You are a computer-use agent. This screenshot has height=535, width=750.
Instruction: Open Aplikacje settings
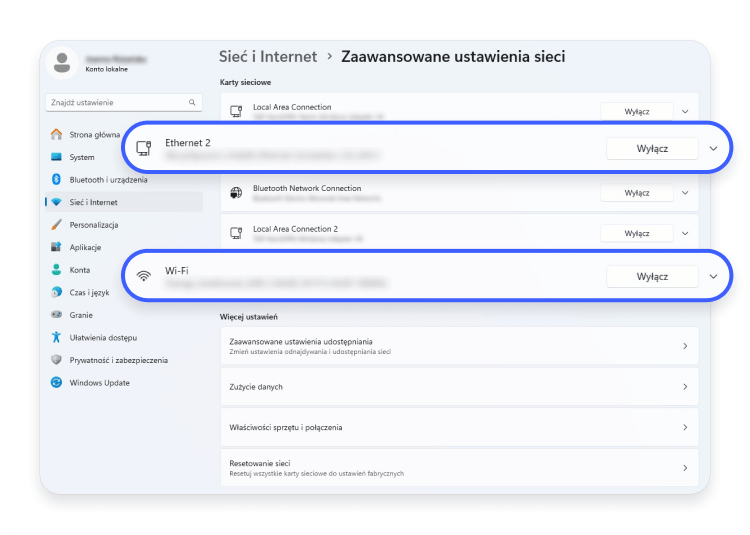tap(85, 247)
